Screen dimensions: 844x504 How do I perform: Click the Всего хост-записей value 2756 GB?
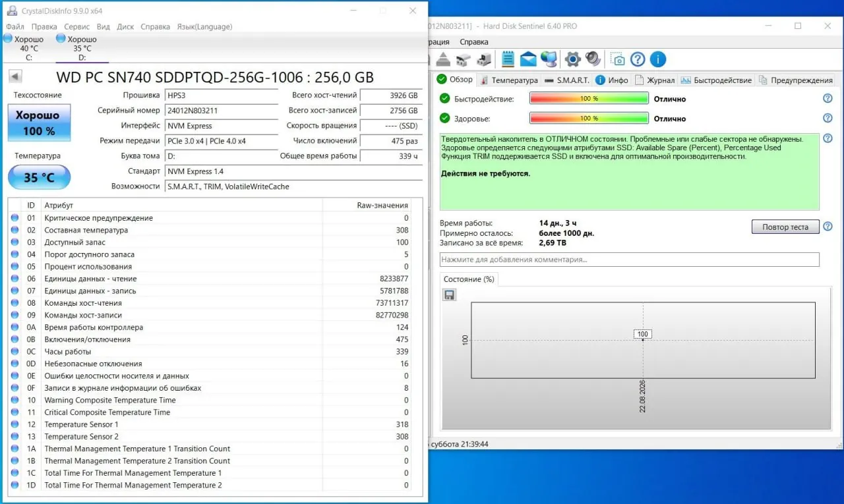(x=391, y=111)
